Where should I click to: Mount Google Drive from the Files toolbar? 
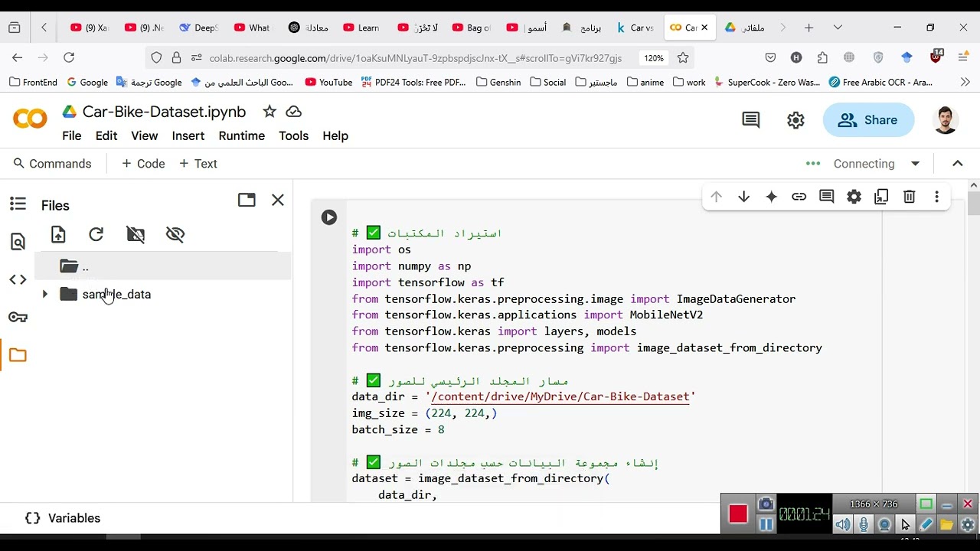coord(136,234)
